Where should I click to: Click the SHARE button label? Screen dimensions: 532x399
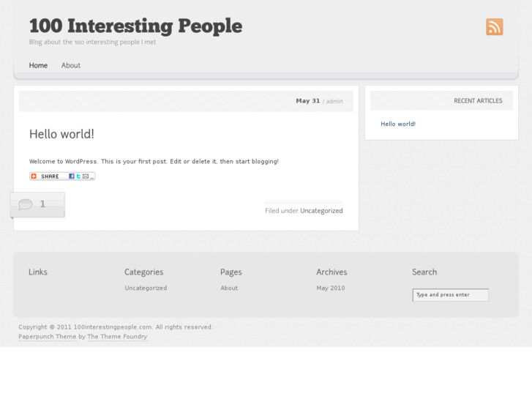tap(50, 176)
